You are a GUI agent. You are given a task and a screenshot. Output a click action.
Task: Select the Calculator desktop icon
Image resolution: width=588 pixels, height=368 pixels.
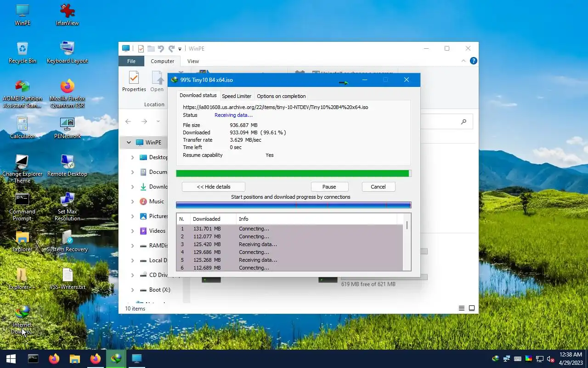pyautogui.click(x=22, y=128)
